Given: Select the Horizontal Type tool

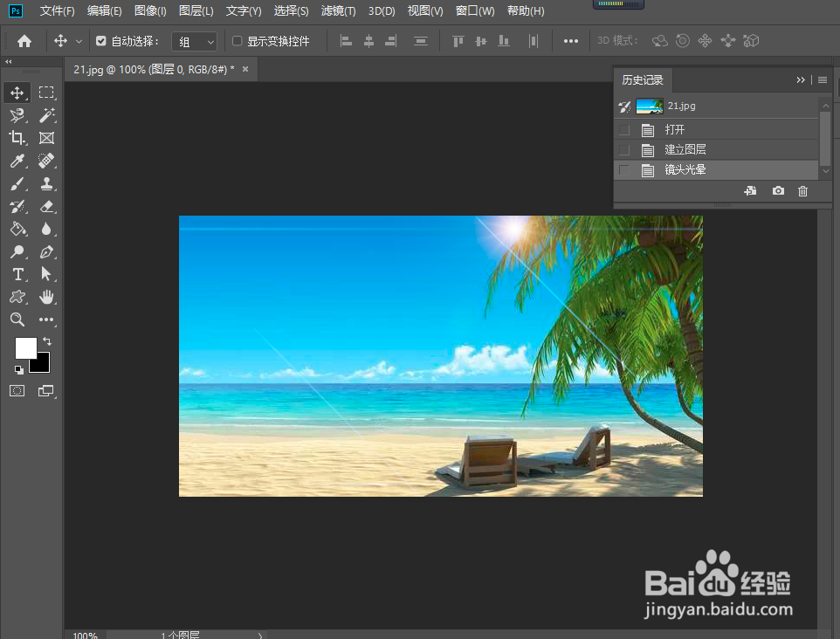Looking at the screenshot, I should (17, 274).
